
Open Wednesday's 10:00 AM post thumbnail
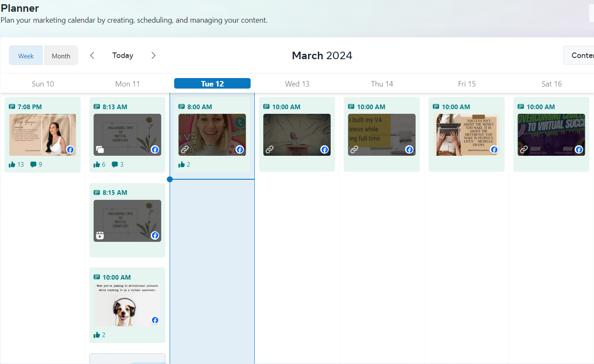297,135
